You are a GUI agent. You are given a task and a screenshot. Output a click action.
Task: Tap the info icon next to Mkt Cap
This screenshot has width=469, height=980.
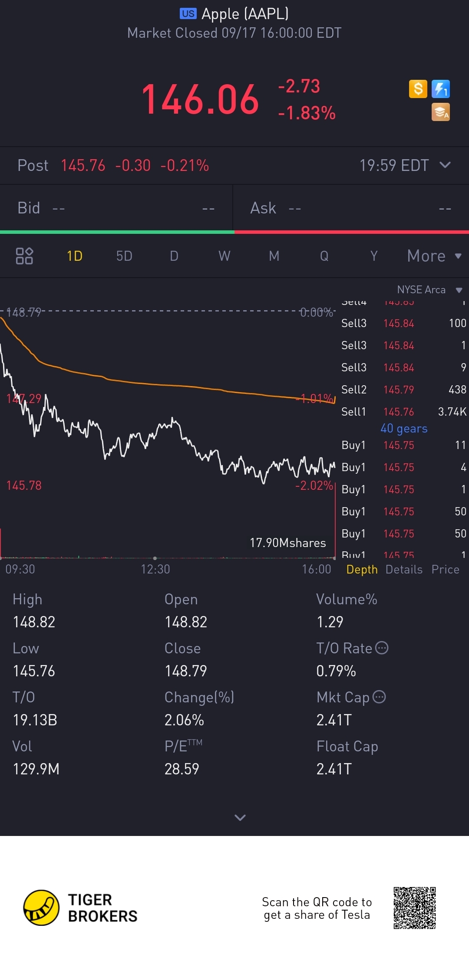click(x=380, y=697)
